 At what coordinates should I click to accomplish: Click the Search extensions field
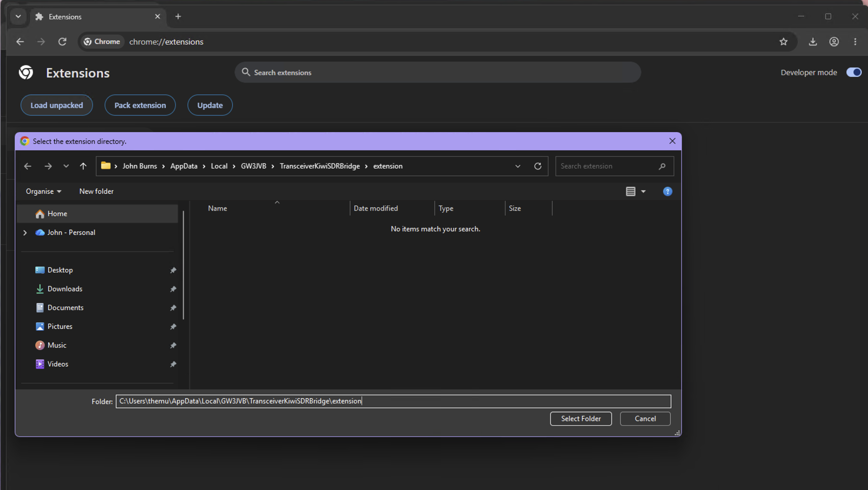click(x=438, y=72)
